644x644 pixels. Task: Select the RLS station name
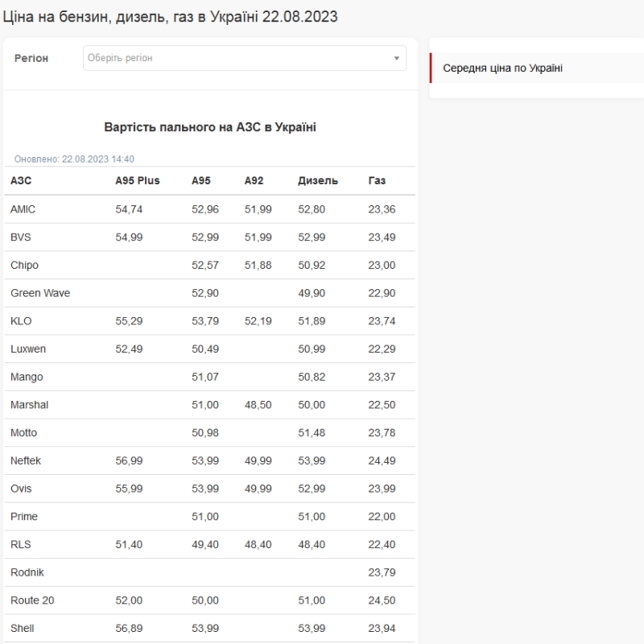point(21,545)
